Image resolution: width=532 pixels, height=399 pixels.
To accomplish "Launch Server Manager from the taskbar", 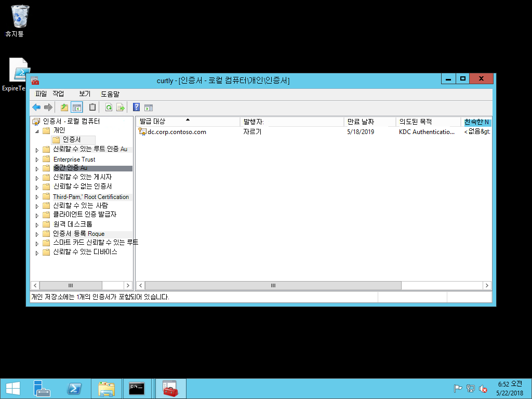I will 42,389.
